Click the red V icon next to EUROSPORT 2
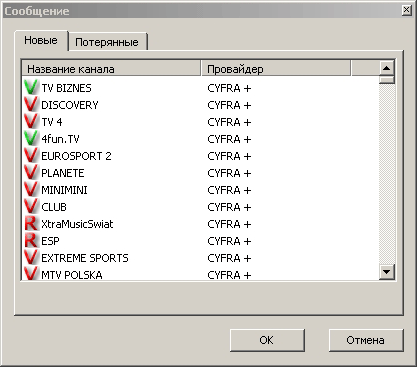This screenshot has height=367, width=417. [31, 156]
